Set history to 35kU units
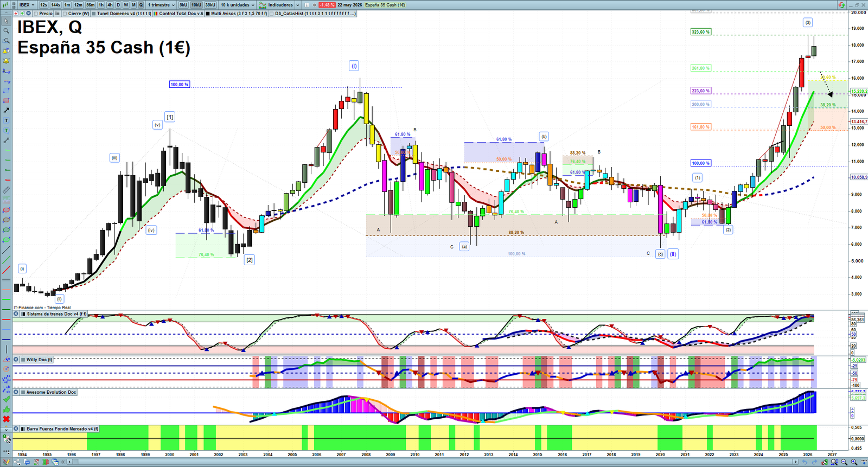 [x=210, y=5]
